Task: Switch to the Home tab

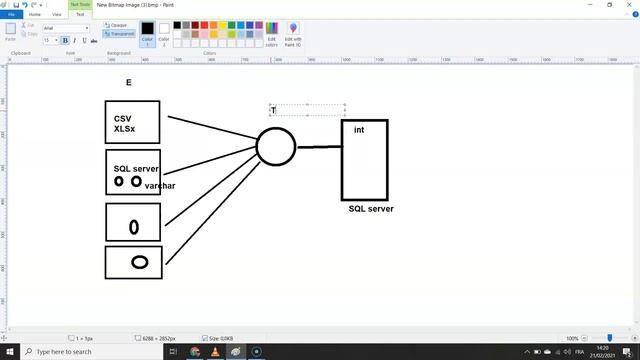Action: (x=35, y=14)
